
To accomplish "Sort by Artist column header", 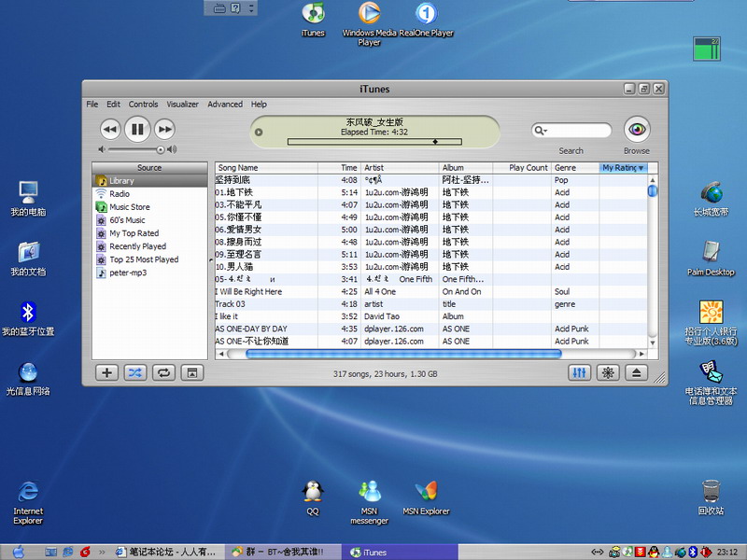I will (x=400, y=168).
